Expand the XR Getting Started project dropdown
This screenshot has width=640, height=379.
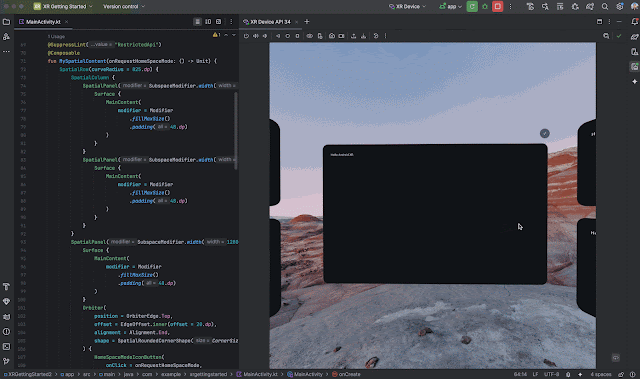click(63, 7)
